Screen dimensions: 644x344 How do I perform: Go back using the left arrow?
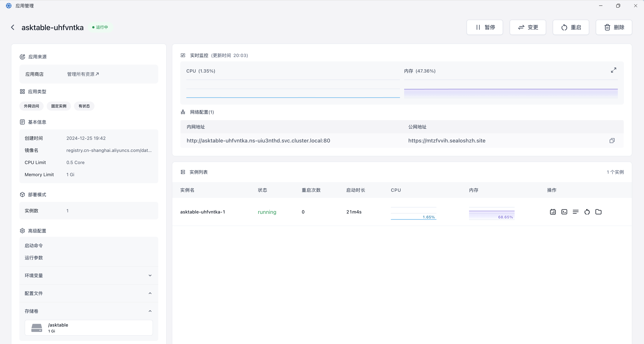pos(13,27)
